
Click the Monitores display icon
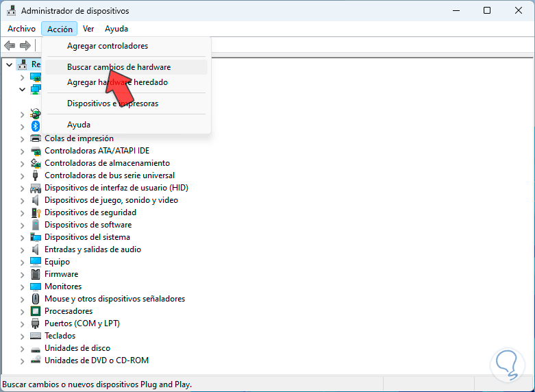coord(36,286)
